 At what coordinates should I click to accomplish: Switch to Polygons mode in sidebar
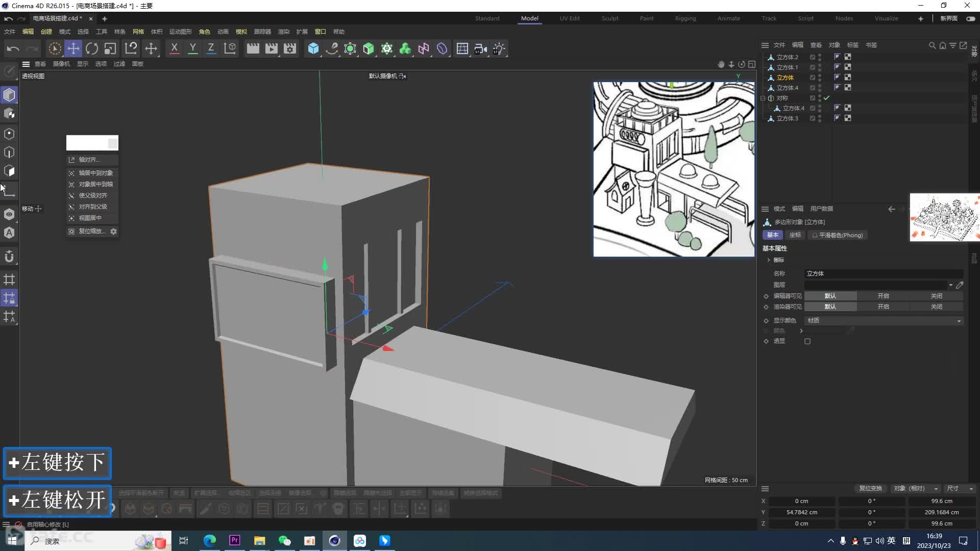9,171
